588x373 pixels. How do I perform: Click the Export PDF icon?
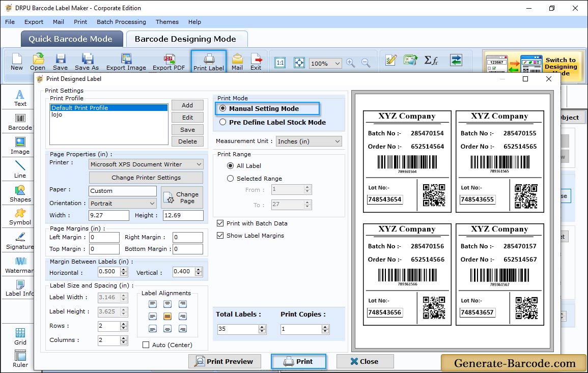[169, 62]
